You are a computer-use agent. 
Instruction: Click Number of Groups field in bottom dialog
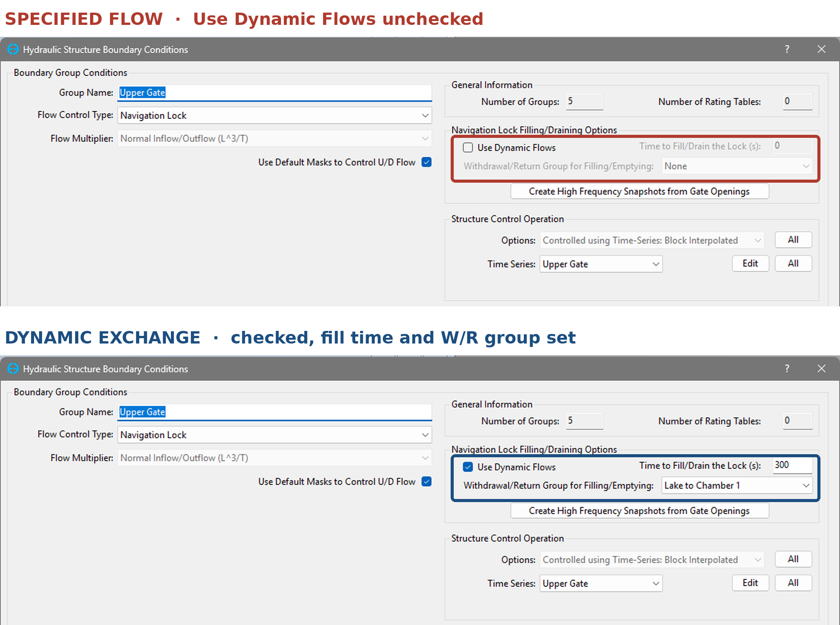click(x=584, y=421)
